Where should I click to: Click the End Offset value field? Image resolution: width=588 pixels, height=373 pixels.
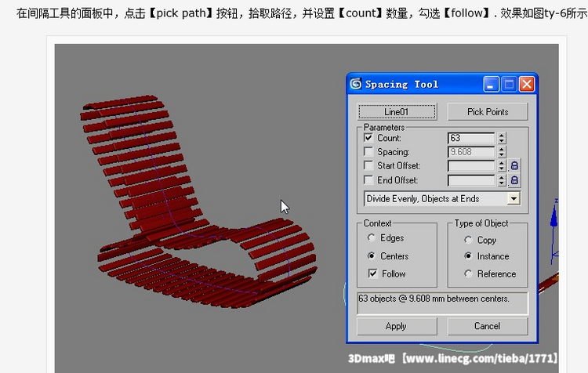click(x=471, y=180)
